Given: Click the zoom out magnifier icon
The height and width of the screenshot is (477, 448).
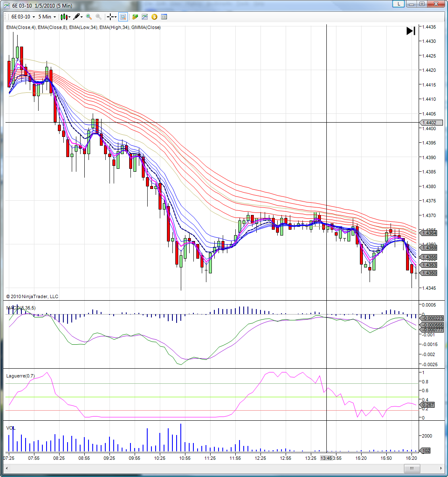Looking at the screenshot, I should coord(99,17).
